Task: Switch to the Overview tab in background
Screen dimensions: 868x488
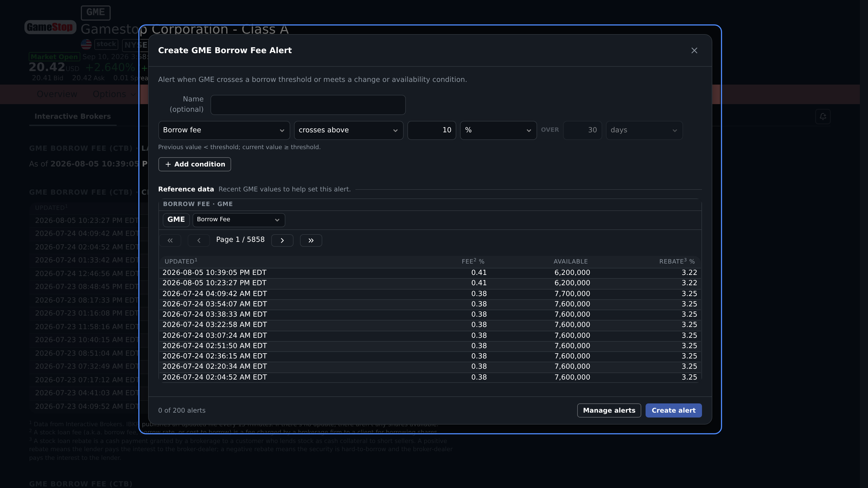Action: (x=57, y=94)
